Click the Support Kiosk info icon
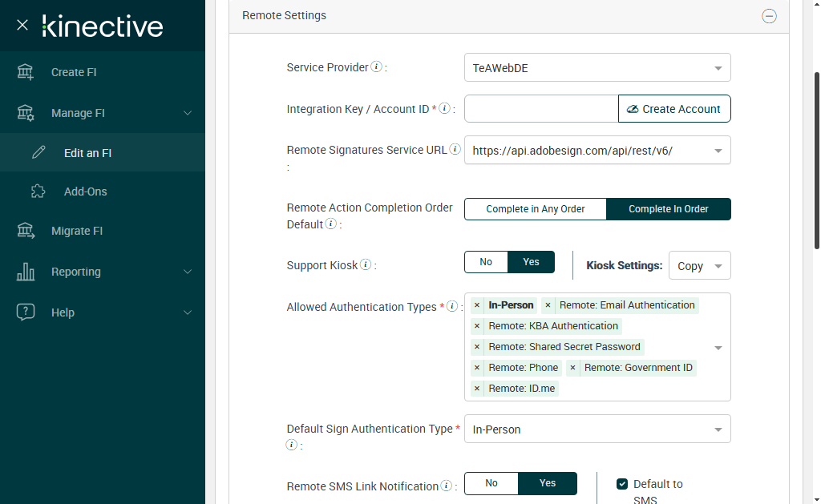Screen dimensions: 821x504 (366, 265)
